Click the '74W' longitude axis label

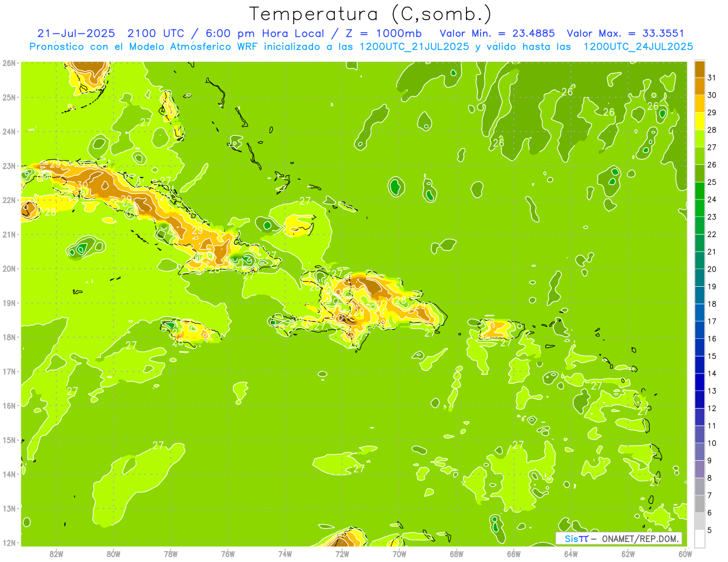tap(285, 553)
